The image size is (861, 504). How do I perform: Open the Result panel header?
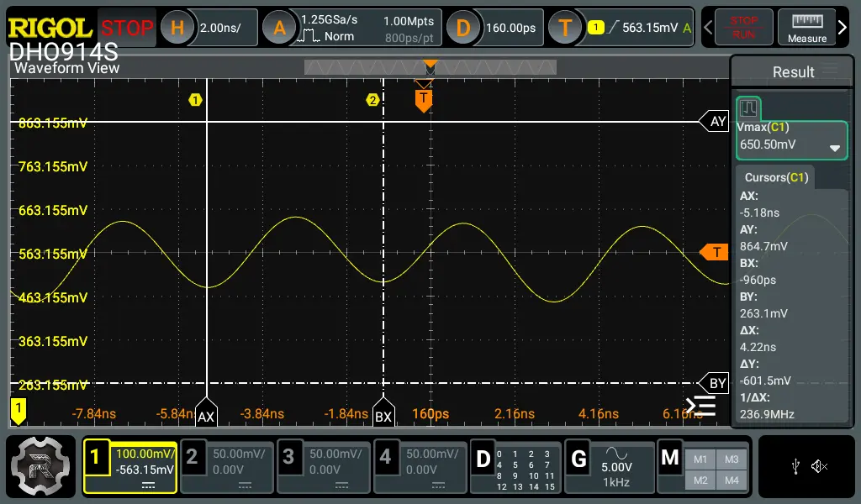[x=792, y=72]
